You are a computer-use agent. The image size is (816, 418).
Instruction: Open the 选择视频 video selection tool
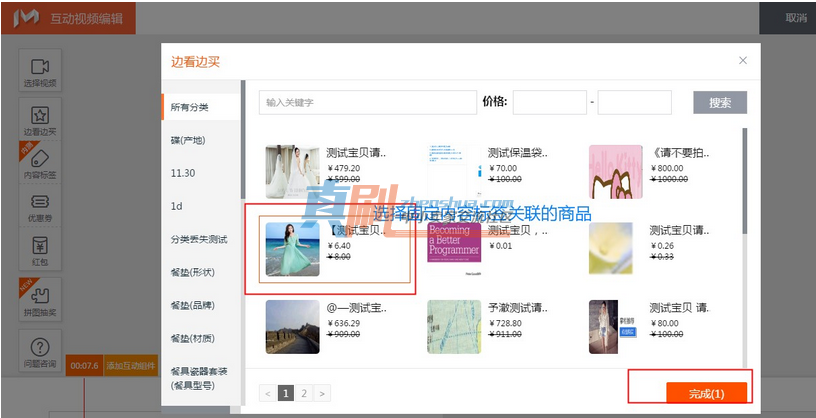coord(40,70)
